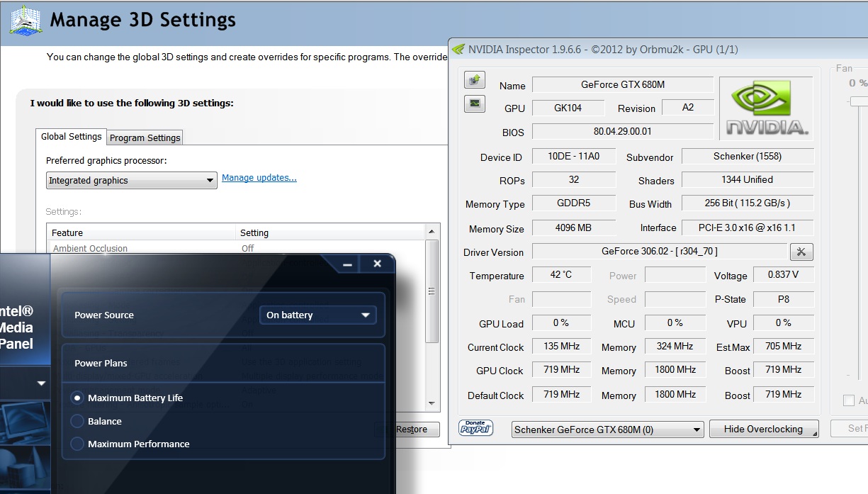Click the Driver Version field 'GeForce 306.02'

pos(660,252)
